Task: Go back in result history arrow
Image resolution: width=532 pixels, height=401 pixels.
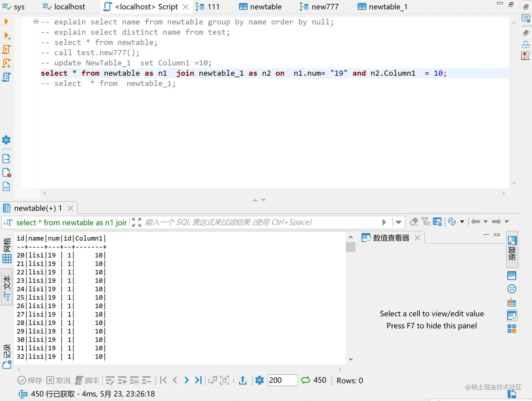Action: pos(476,221)
